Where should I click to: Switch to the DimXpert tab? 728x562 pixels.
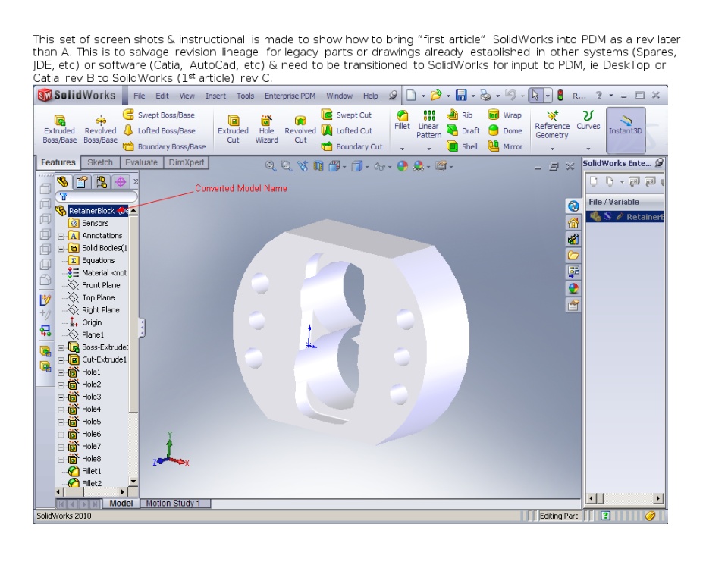pyautogui.click(x=187, y=162)
